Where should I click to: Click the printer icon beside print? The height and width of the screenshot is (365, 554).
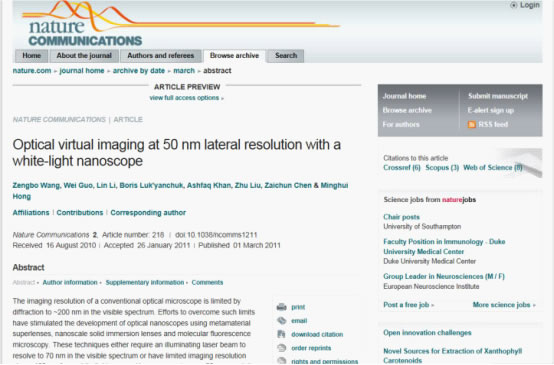(x=282, y=307)
